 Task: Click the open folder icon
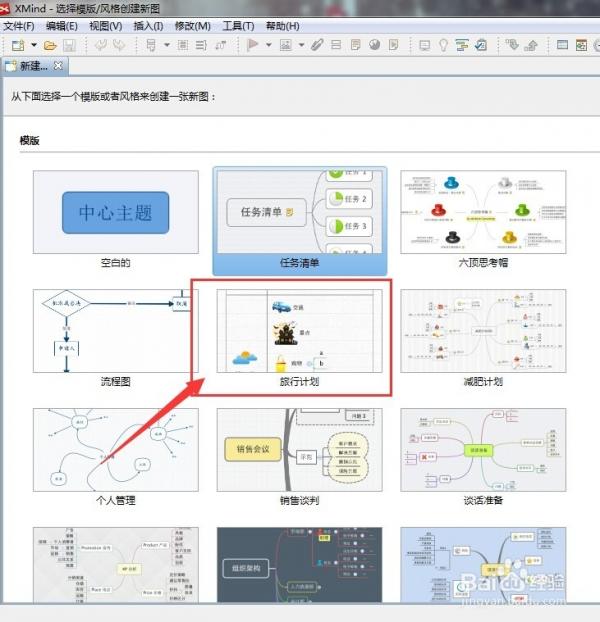pyautogui.click(x=50, y=45)
